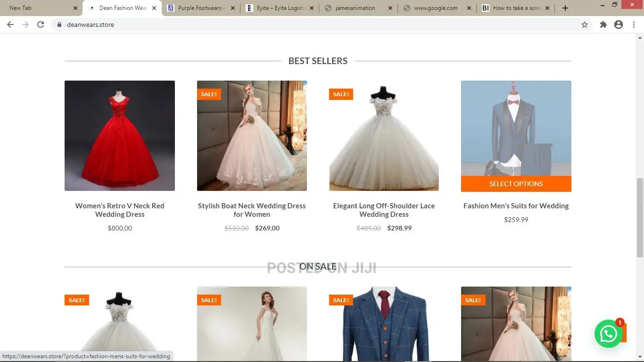Screen dimensions: 644x362
Task: Click the SELECT OPTIONS button
Action: pyautogui.click(x=516, y=184)
